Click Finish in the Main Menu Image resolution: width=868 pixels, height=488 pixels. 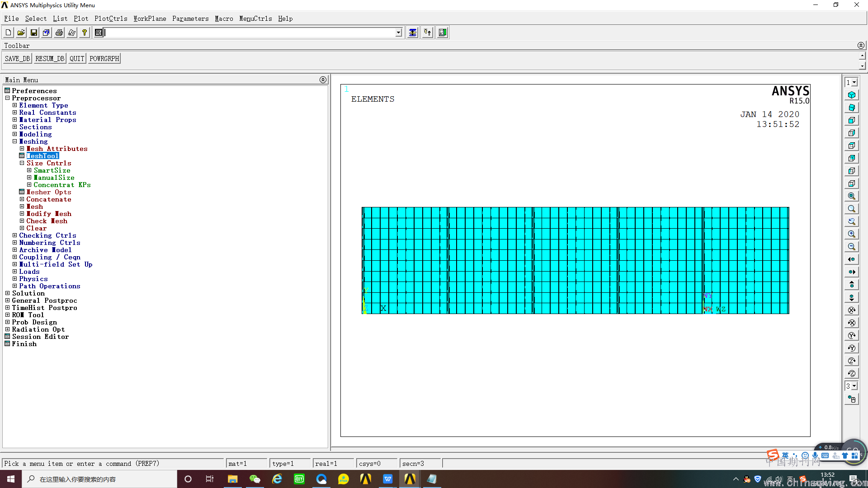coord(24,344)
